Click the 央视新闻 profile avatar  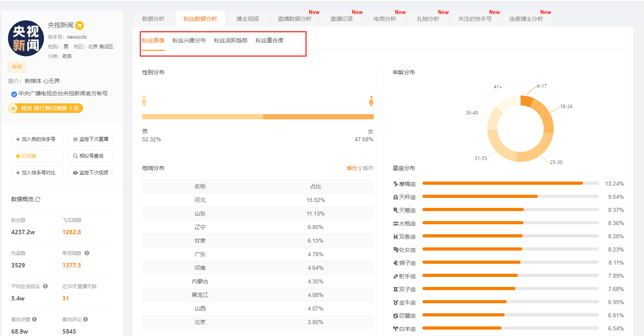pyautogui.click(x=26, y=38)
